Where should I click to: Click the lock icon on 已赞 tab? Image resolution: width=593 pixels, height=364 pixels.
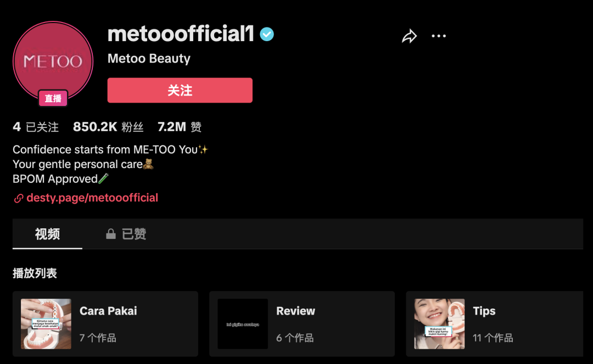point(111,234)
